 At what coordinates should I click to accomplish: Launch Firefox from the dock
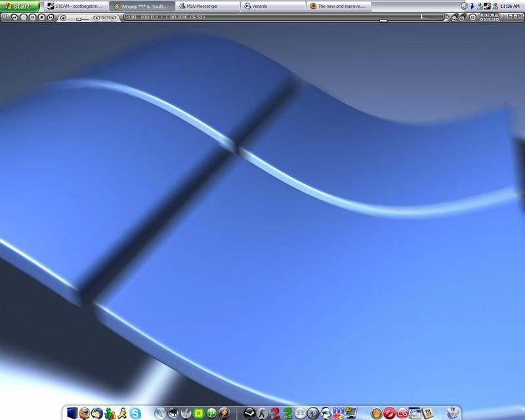coord(85,413)
